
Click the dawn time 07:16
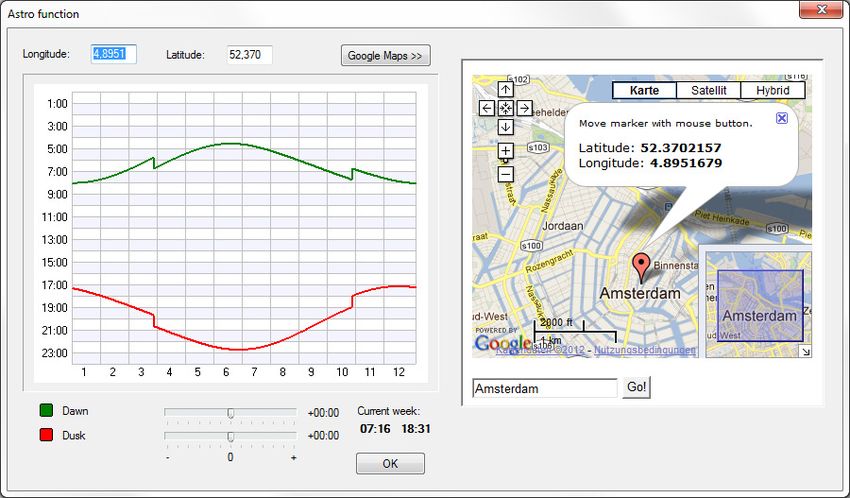point(375,429)
